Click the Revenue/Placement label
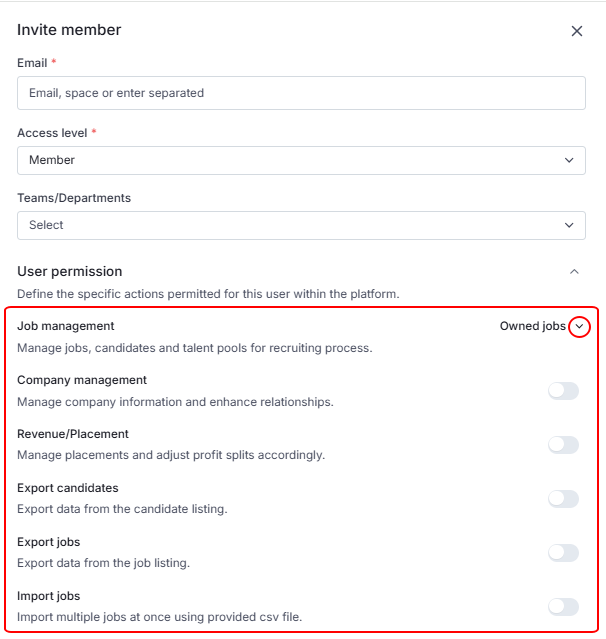This screenshot has width=606, height=639. click(x=73, y=434)
